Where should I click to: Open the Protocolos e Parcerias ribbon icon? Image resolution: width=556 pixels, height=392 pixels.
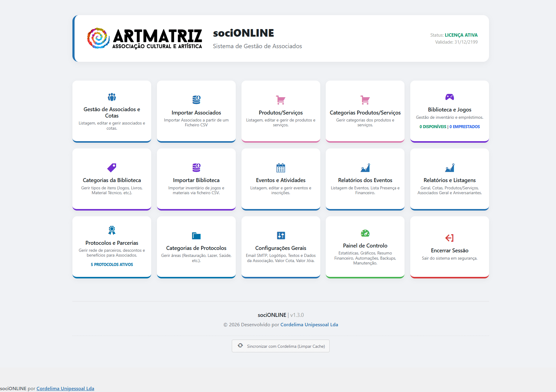pyautogui.click(x=112, y=230)
